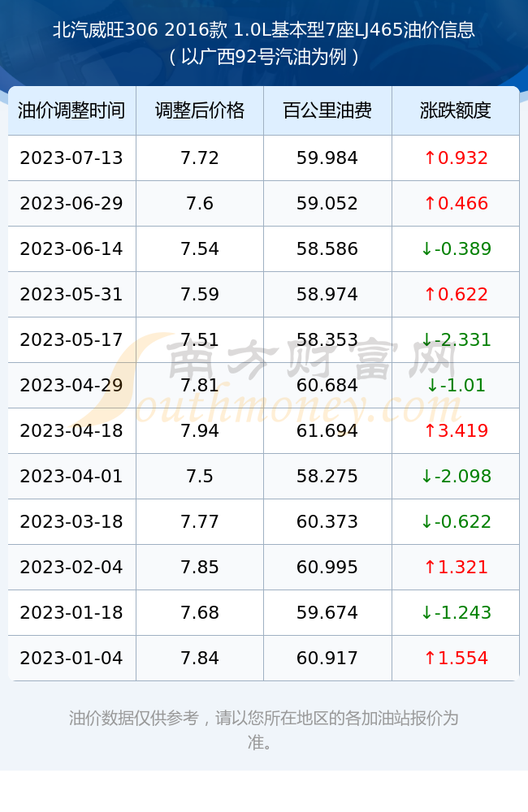Click the 涨跌额度 column header
Image resolution: width=528 pixels, height=812 pixels.
click(x=456, y=110)
